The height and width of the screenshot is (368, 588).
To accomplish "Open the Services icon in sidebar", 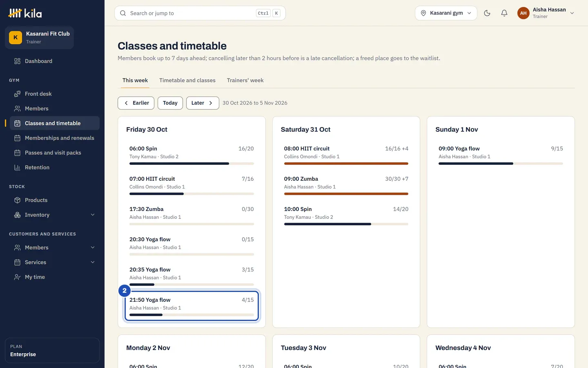I will pos(17,263).
